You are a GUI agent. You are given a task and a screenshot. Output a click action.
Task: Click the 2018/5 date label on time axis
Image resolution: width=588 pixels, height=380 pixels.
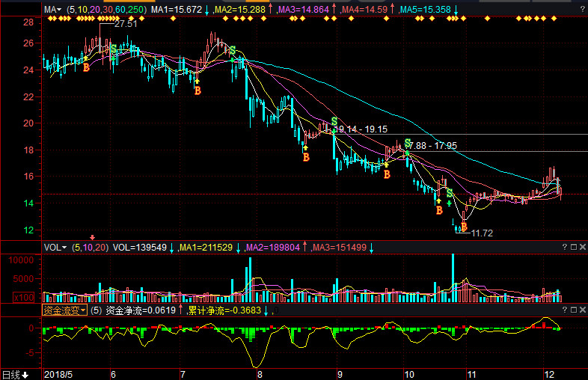coord(58,373)
